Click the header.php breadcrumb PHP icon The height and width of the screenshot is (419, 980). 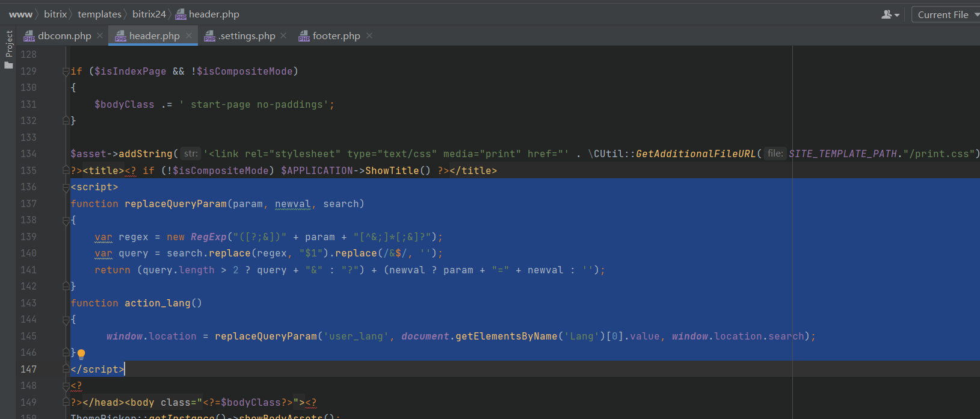pos(180,14)
